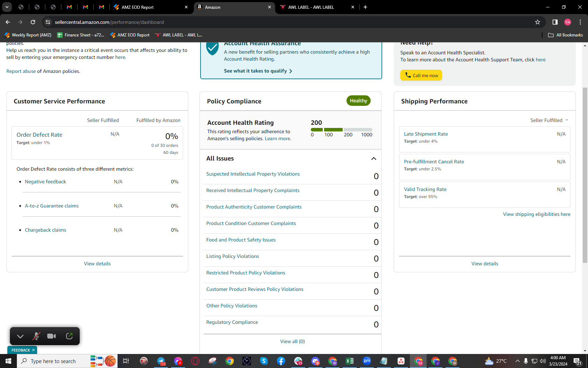Select the Amazon browser tab

point(234,7)
